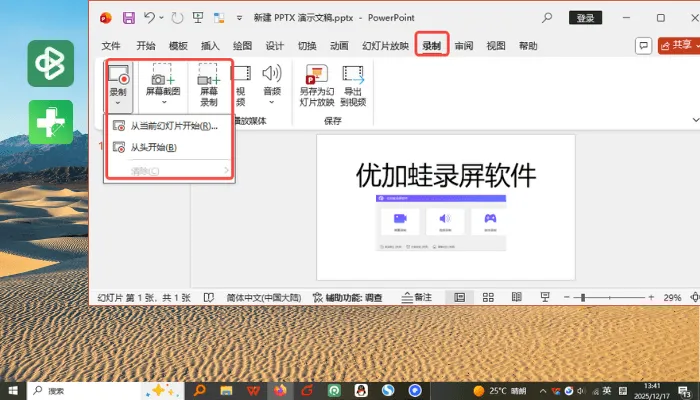Switch to the 插入 tab

tap(210, 46)
